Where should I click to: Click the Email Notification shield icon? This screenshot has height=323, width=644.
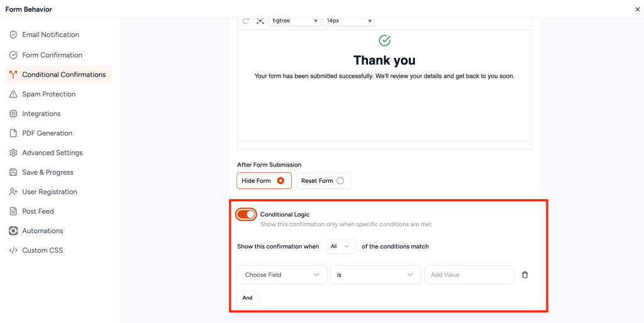pyautogui.click(x=13, y=35)
